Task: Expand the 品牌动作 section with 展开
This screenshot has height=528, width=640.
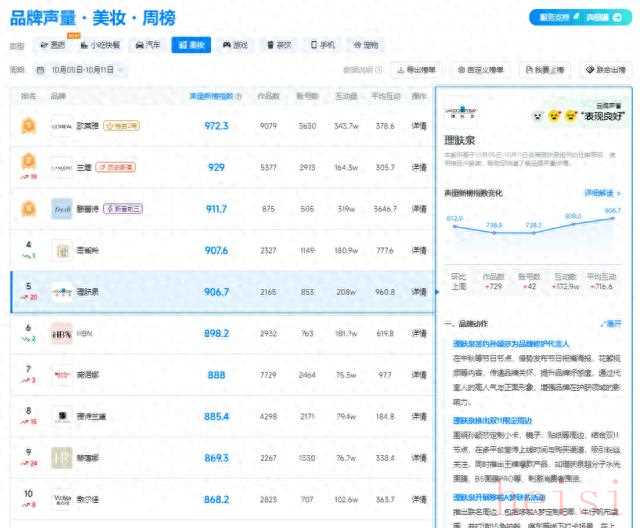Action: 612,324
